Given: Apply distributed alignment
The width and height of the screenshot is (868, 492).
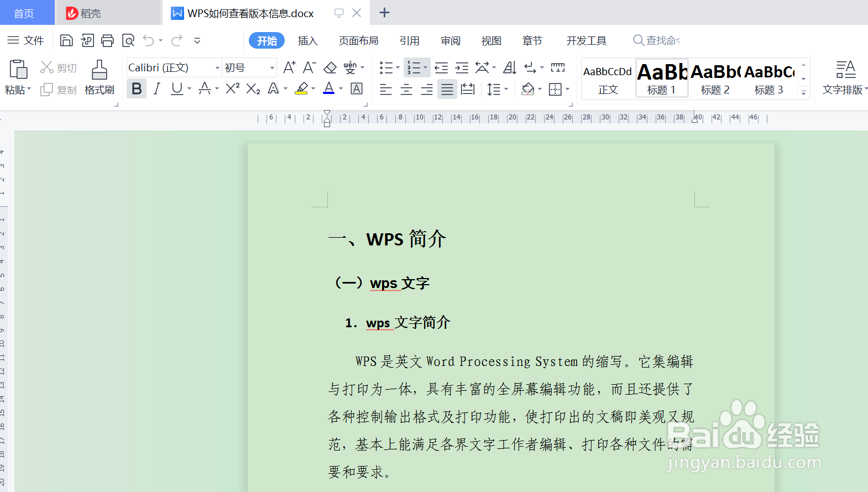Looking at the screenshot, I should click(x=468, y=89).
